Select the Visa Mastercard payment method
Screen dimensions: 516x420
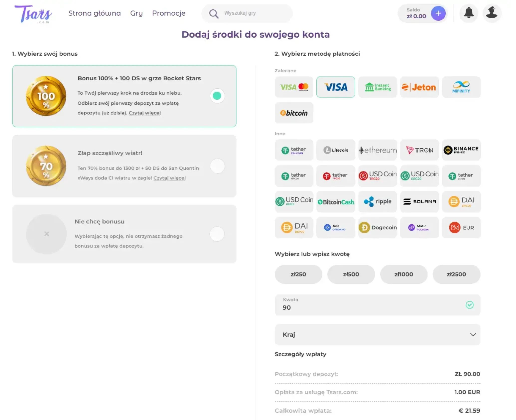click(x=294, y=87)
